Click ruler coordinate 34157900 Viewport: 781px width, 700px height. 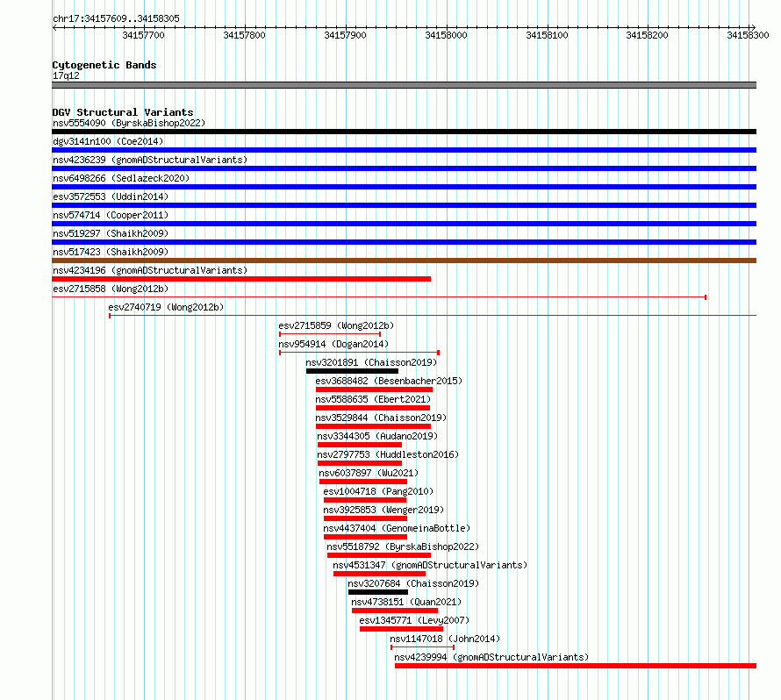(345, 35)
